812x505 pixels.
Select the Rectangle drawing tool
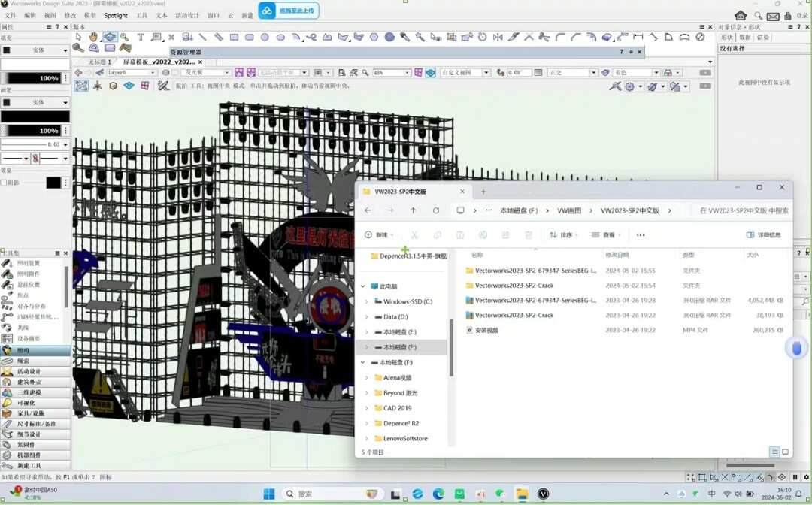click(234, 37)
